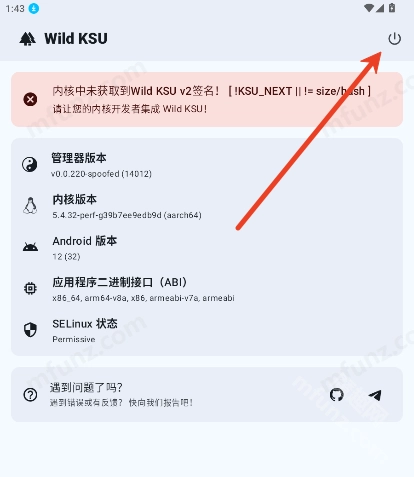Click the SELinux shield icon
This screenshot has width=414, height=477.
pos(30,330)
